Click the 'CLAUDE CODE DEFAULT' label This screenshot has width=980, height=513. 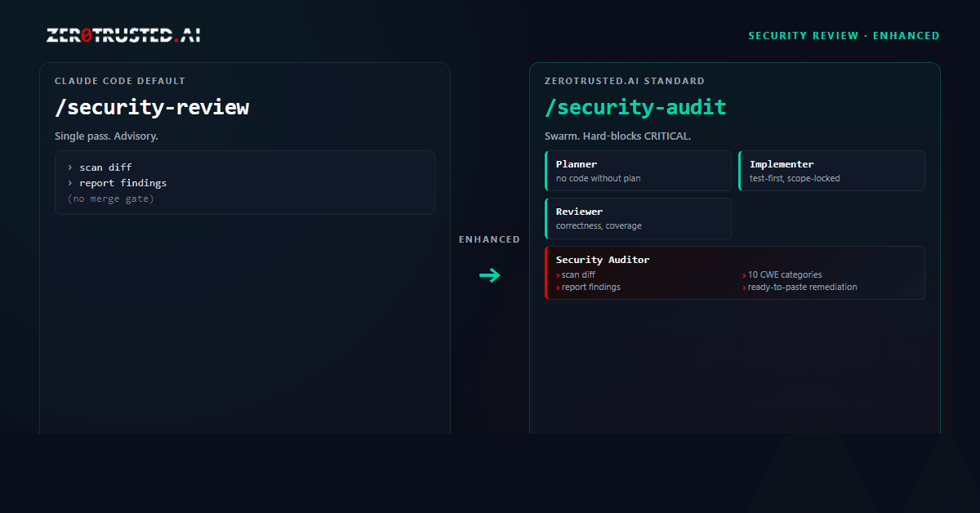tap(120, 81)
